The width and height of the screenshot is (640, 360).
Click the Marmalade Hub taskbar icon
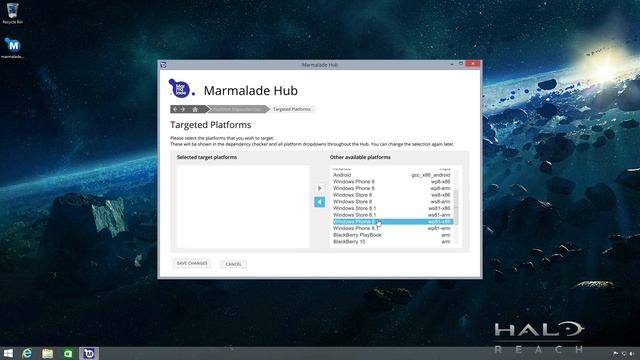pyautogui.click(x=89, y=353)
